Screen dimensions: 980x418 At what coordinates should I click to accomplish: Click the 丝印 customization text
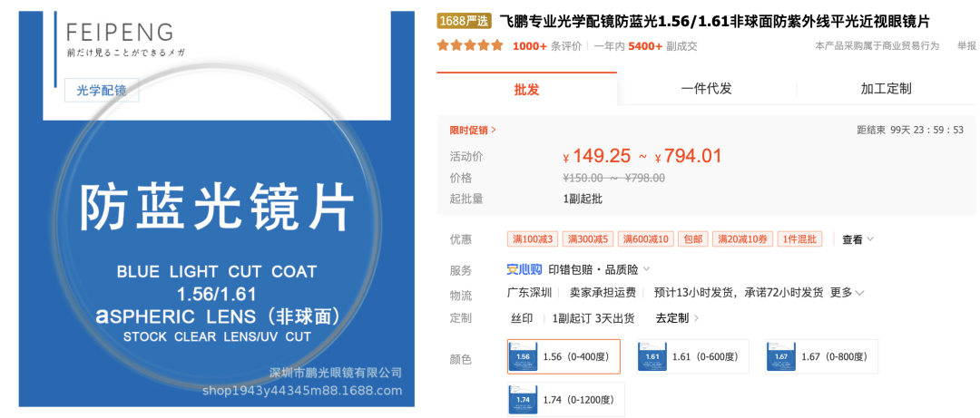coord(522,318)
